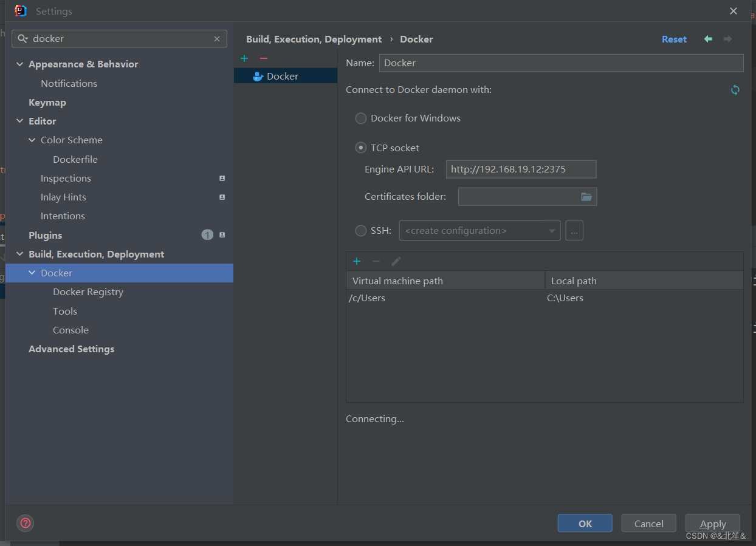Image resolution: width=756 pixels, height=546 pixels.
Task: Collapse Appearance & Behavior
Action: click(x=20, y=64)
